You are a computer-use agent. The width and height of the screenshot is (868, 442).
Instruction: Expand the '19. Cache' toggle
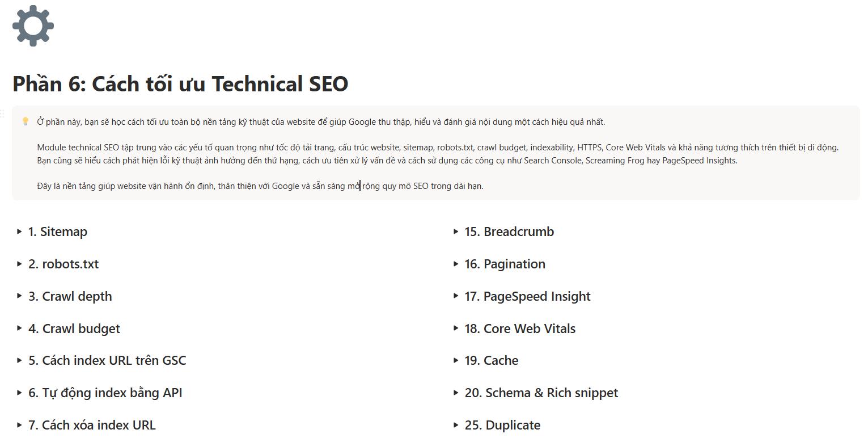click(455, 360)
